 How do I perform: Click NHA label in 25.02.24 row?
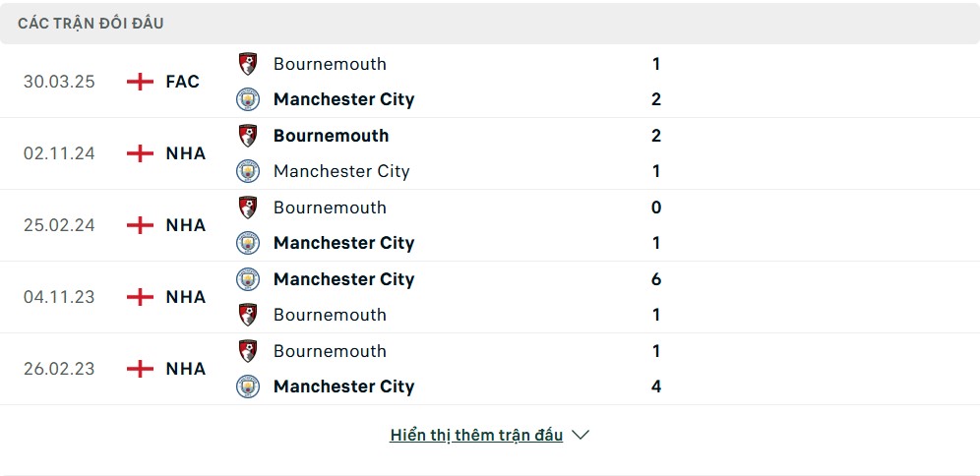(186, 225)
